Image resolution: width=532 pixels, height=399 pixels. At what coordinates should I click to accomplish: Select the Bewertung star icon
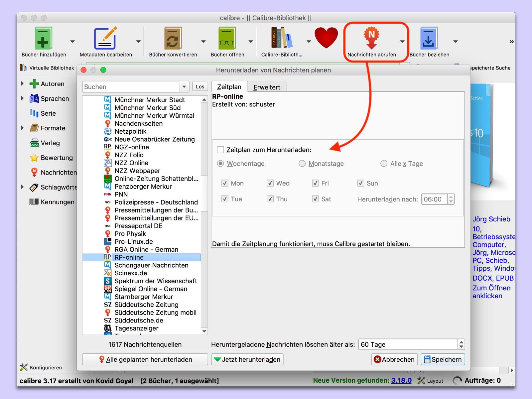point(34,158)
